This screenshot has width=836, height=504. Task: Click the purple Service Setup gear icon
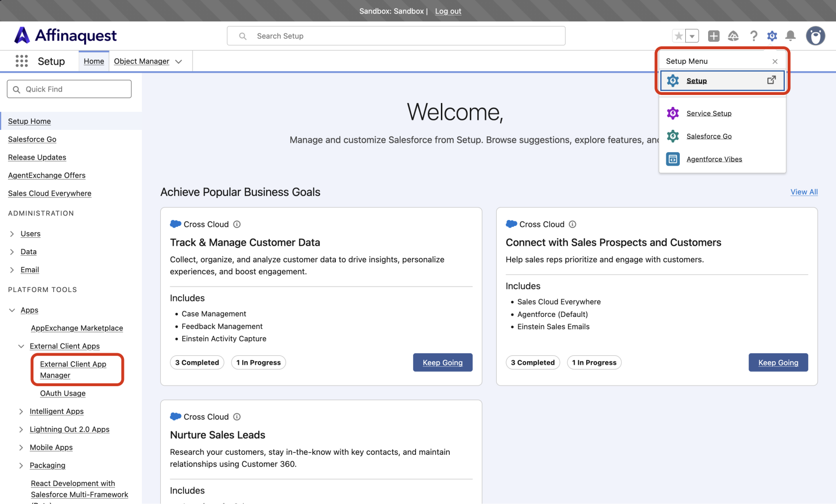(x=673, y=113)
